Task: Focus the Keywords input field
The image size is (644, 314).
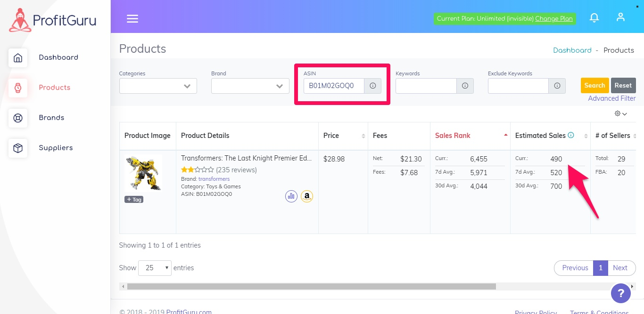Action: click(x=426, y=86)
